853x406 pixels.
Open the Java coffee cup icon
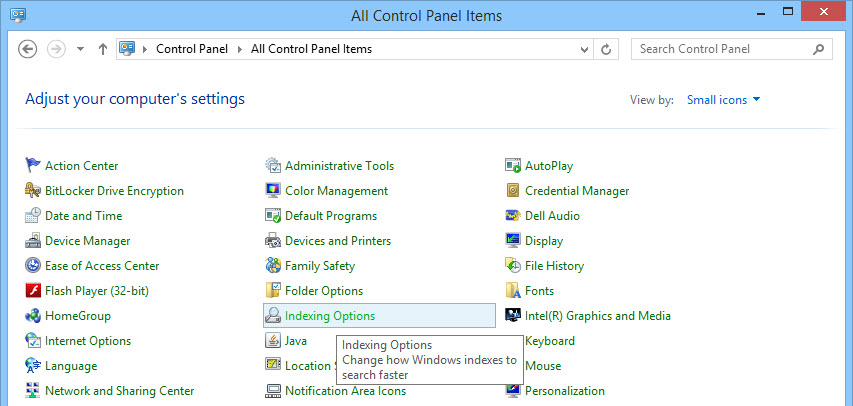[273, 341]
